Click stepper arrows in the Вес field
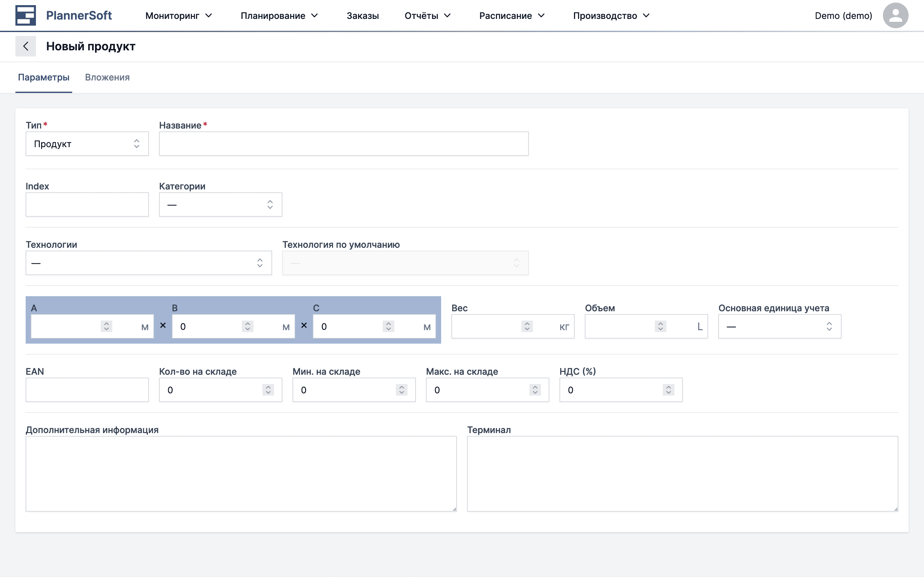Viewport: 924px width, 577px height. pos(527,326)
